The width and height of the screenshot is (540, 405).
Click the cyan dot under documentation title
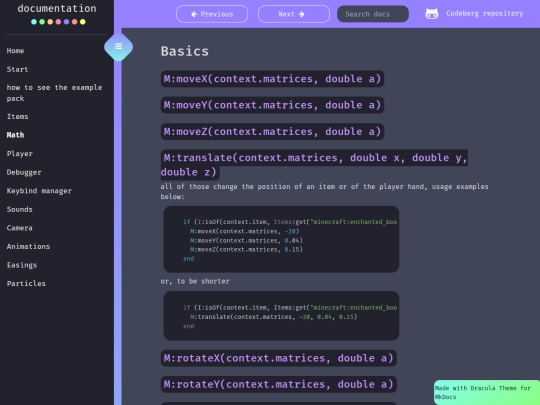pyautogui.click(x=34, y=22)
